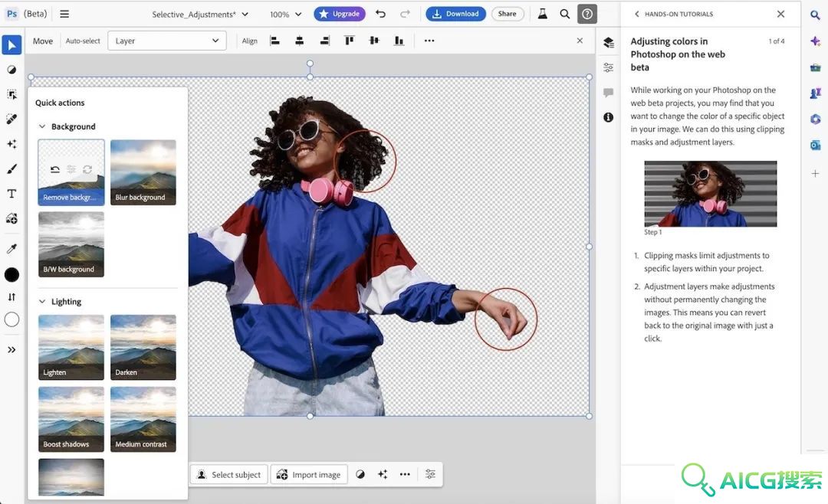Align top edges
Image resolution: width=828 pixels, height=504 pixels.
pos(349,41)
